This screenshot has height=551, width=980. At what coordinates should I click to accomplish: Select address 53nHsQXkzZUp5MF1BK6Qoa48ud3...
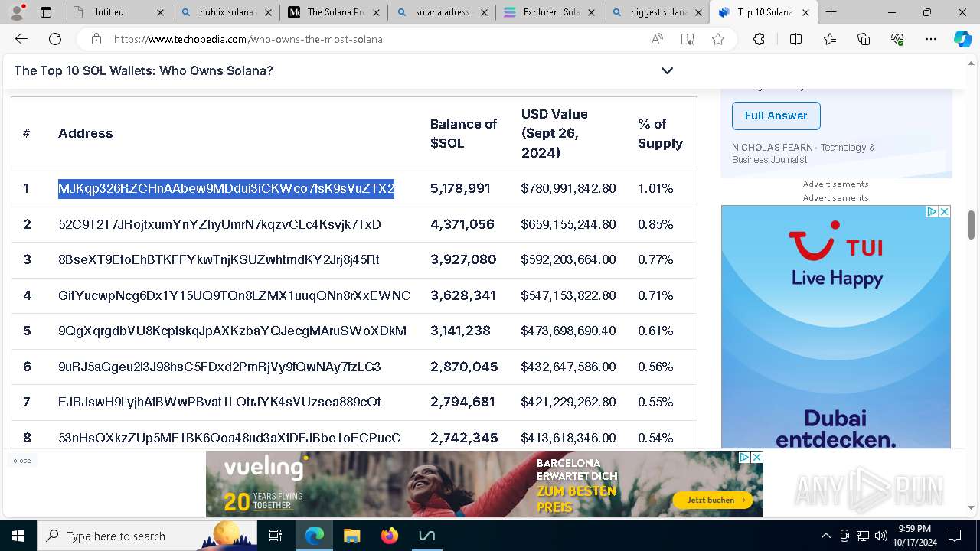point(230,438)
